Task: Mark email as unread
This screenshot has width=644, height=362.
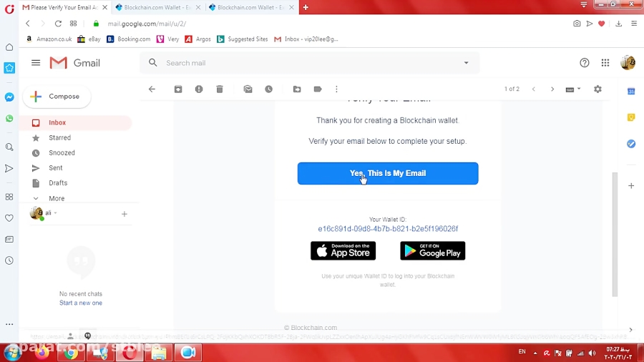Action: click(x=248, y=89)
